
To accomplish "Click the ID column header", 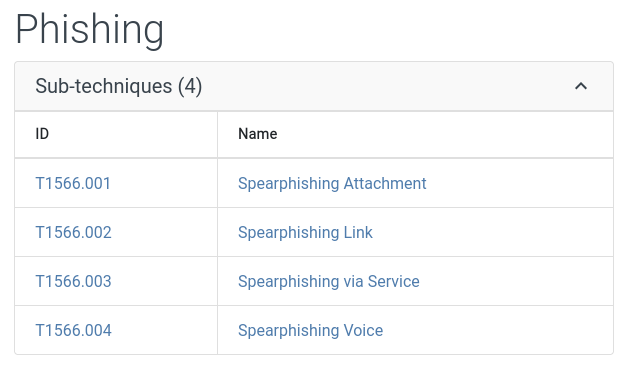I will [42, 134].
